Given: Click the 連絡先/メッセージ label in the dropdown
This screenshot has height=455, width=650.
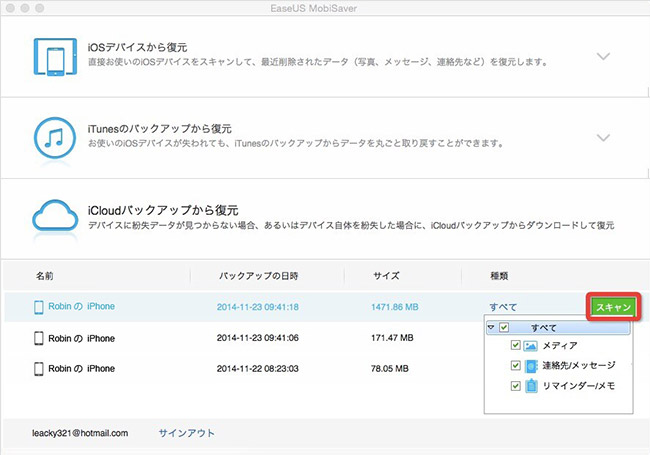Looking at the screenshot, I should [x=579, y=365].
